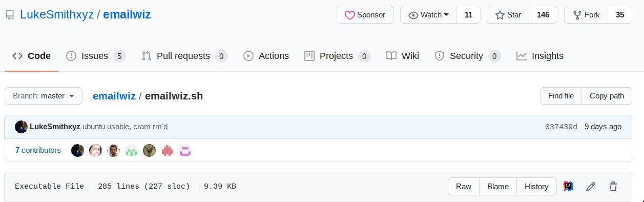Image resolution: width=644 pixels, height=202 pixels.
Task: Open the LukeSmithxyz commit author name
Action: [55, 127]
